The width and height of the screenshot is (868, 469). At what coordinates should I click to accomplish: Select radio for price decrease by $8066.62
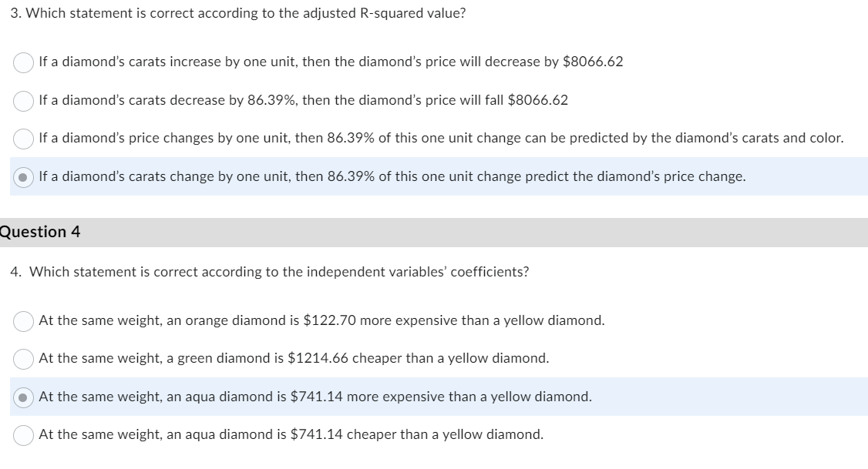(x=23, y=62)
